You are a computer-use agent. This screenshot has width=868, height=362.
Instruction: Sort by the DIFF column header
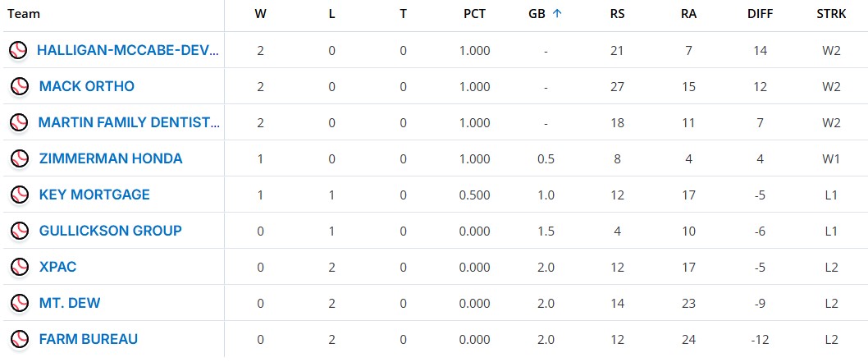click(761, 14)
